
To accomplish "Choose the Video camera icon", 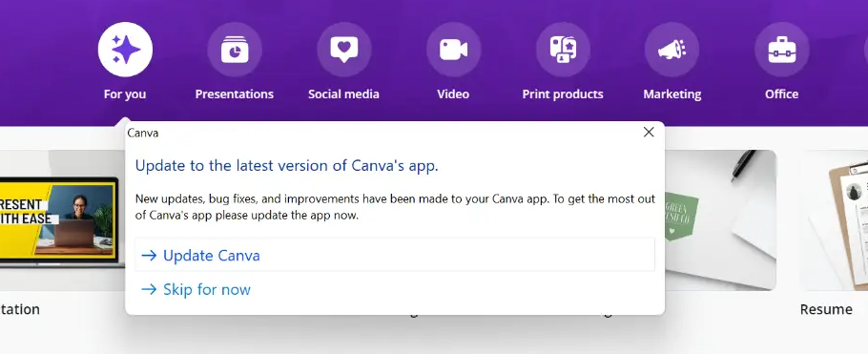I will (453, 50).
